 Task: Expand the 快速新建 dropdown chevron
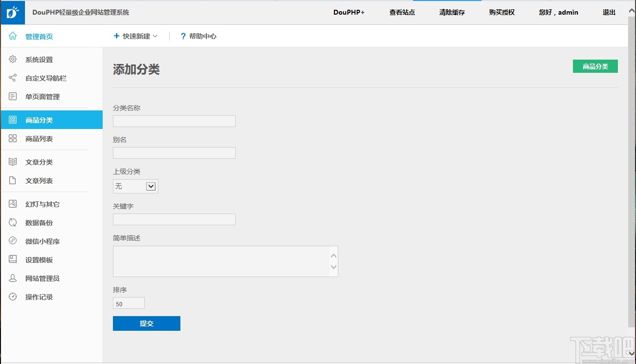[x=155, y=36]
